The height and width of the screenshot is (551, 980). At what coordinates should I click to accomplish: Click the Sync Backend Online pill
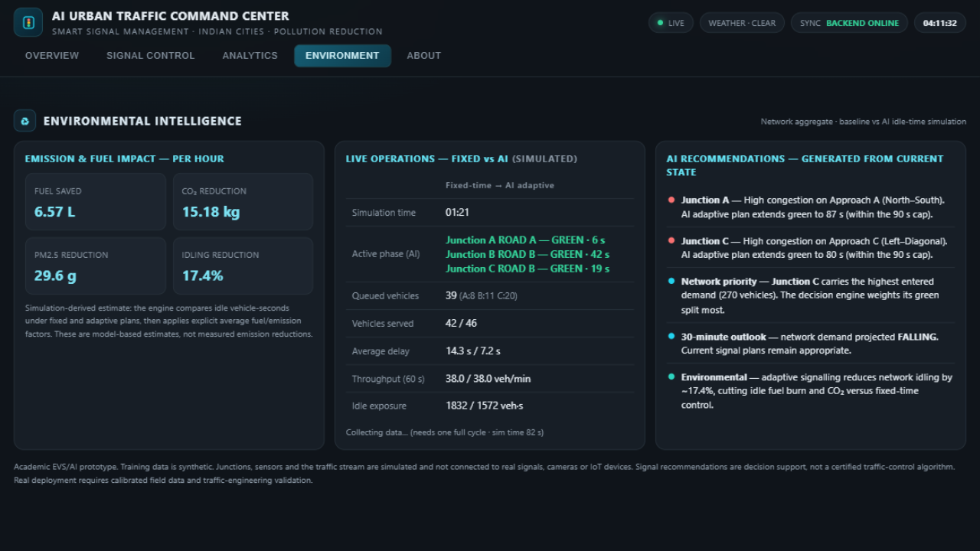pos(849,23)
